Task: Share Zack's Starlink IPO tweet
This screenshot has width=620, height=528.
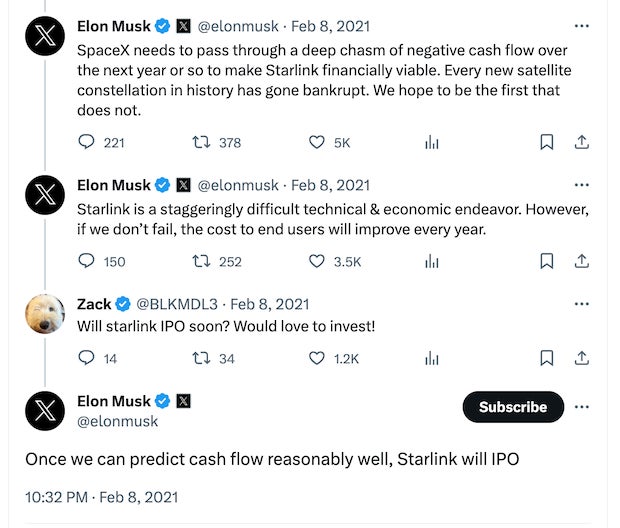Action: point(581,358)
